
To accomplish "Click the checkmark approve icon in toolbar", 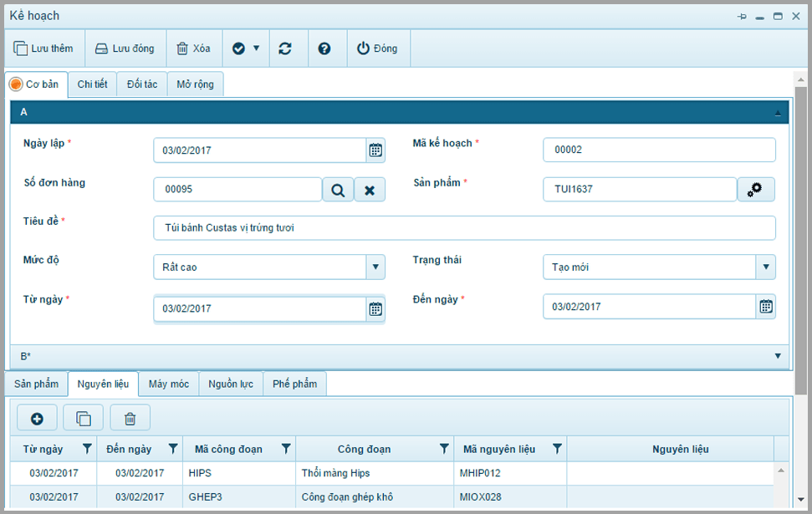I will (x=238, y=48).
